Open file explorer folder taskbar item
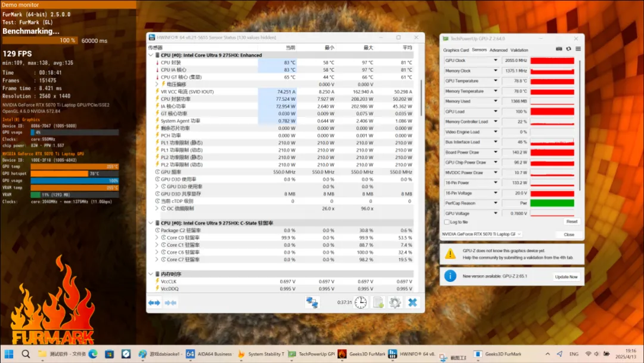This screenshot has width=644, height=363. 61,354
